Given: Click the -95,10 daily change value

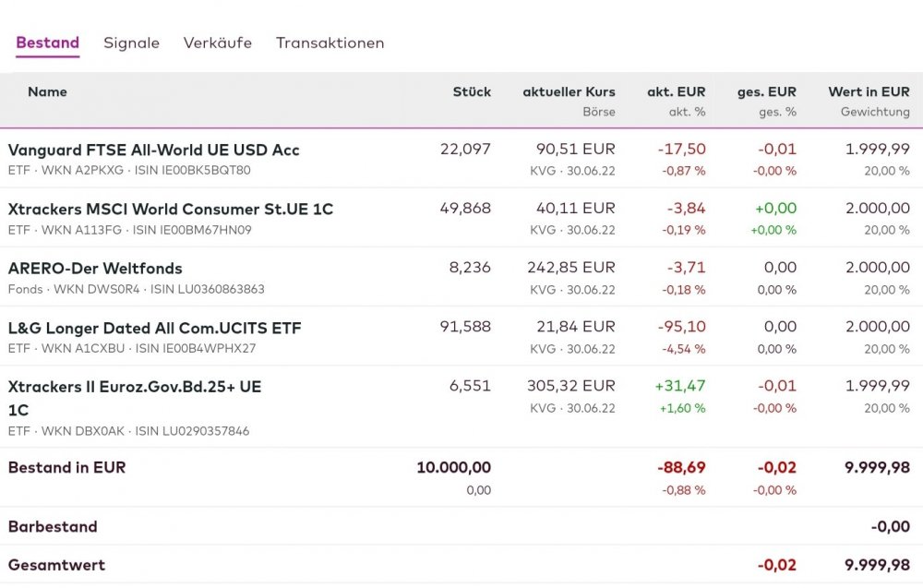Looking at the screenshot, I should [681, 326].
